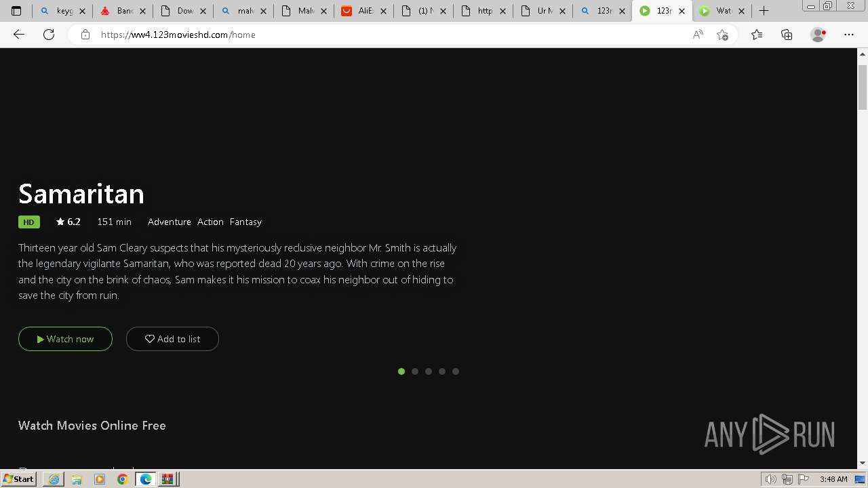Add Samaritan to list
This screenshot has width=868, height=488.
(x=172, y=339)
